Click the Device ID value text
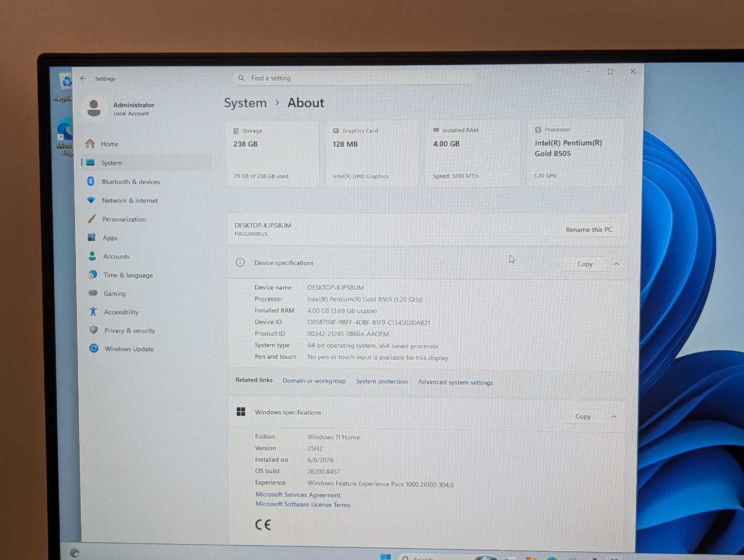The width and height of the screenshot is (744, 560). [369, 323]
